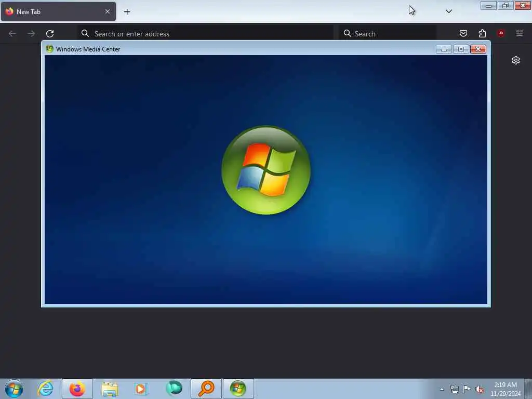Open the Action Center flag icon

467,389
